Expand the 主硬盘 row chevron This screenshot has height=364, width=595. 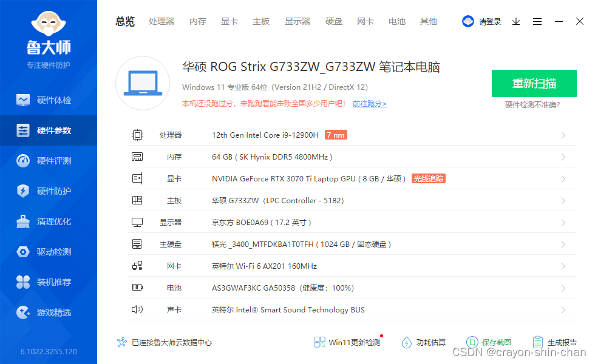[x=563, y=244]
